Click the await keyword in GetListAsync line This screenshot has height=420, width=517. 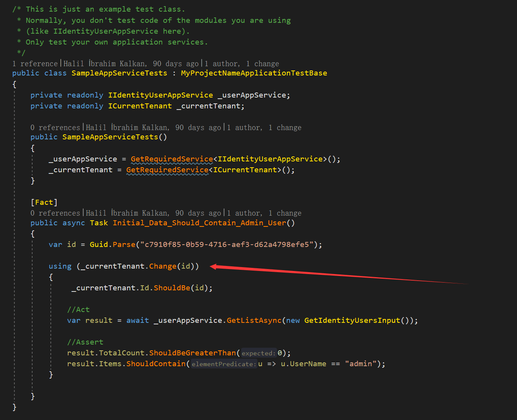[137, 320]
